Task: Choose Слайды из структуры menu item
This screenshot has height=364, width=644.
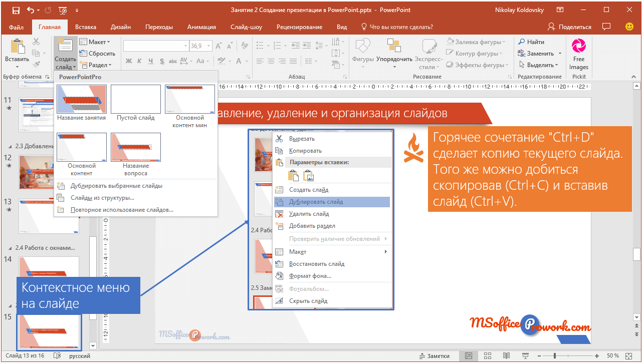Action: (135, 198)
